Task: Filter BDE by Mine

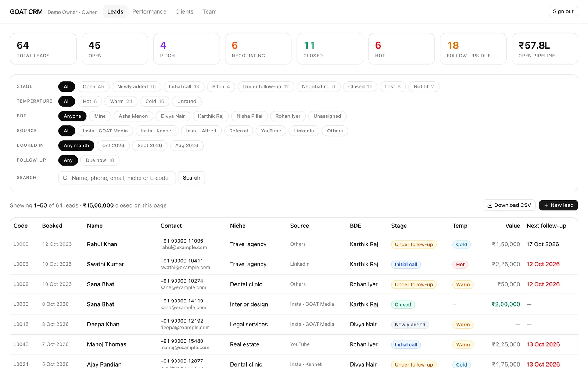Action: 100,116
